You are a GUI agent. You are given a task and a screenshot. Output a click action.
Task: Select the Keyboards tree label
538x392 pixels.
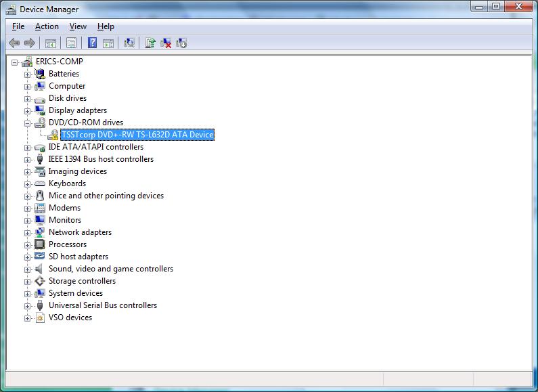(x=67, y=183)
